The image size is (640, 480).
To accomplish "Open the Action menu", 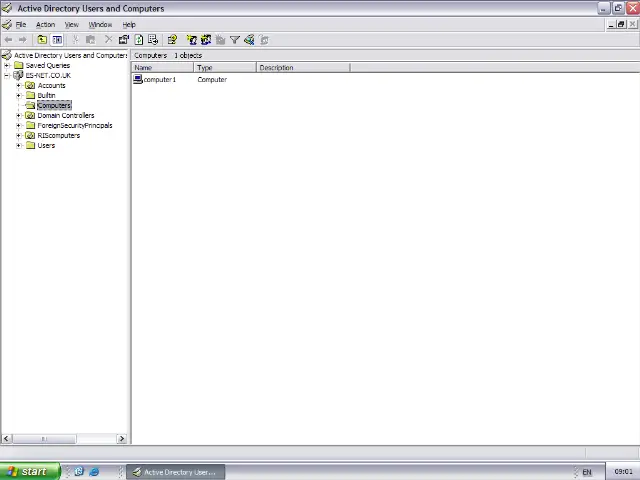I will (x=45, y=24).
